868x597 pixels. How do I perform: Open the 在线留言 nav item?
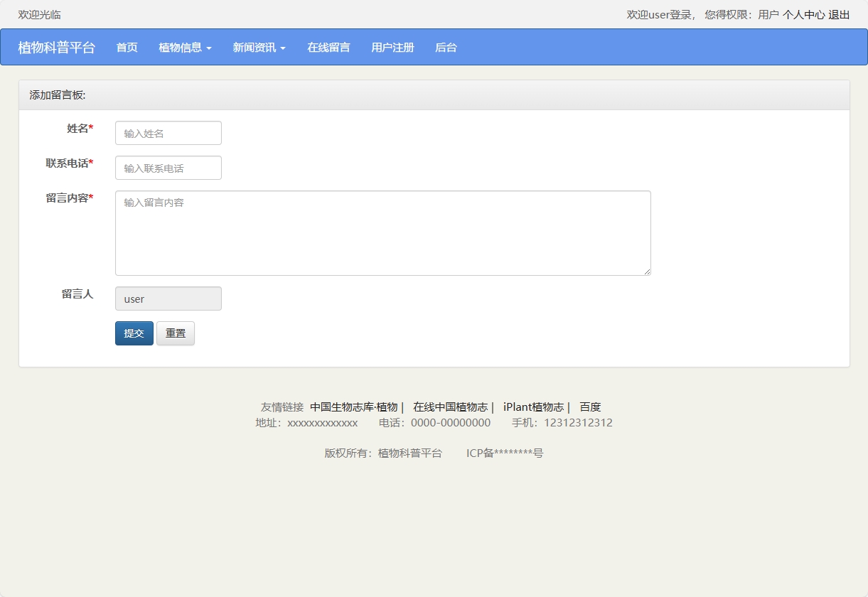click(328, 48)
